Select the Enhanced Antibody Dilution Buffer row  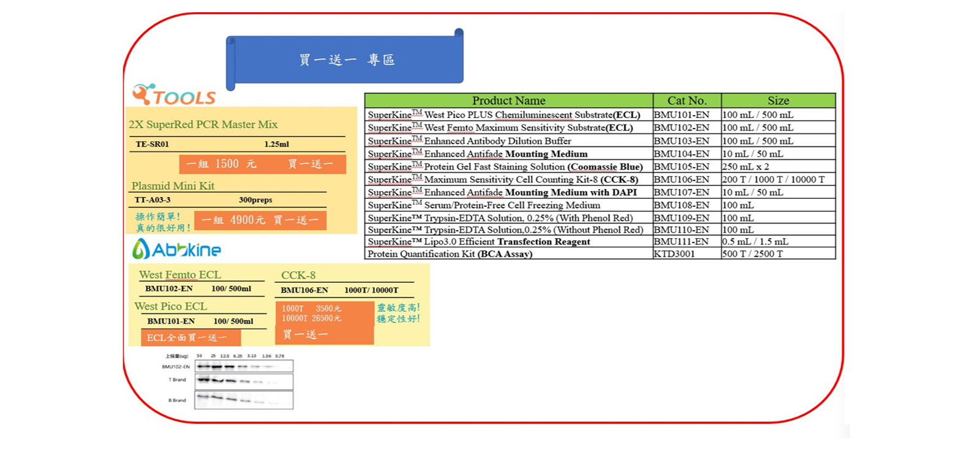tap(600, 141)
